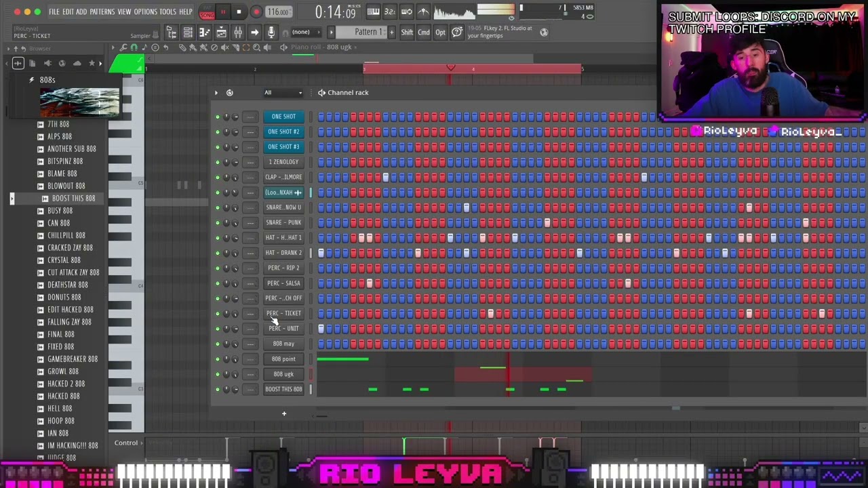868x488 pixels.
Task: Select the piano roll mute tool
Action: (x=225, y=47)
